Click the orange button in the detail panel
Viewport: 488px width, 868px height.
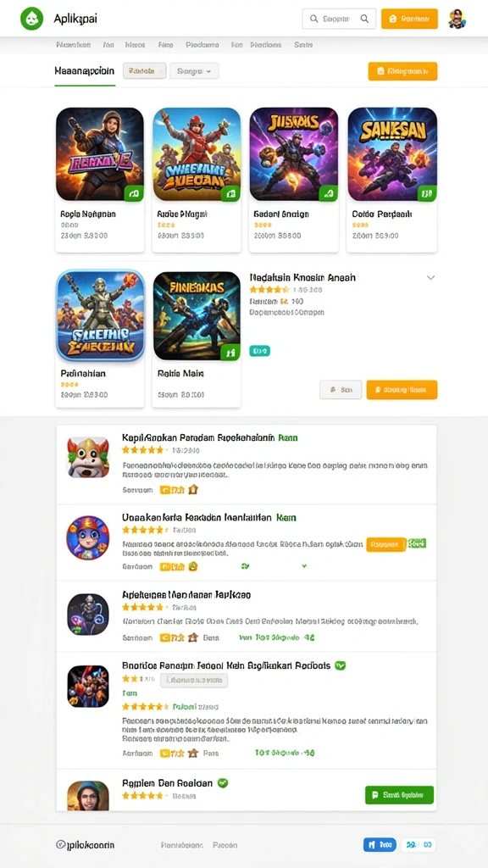(x=402, y=390)
